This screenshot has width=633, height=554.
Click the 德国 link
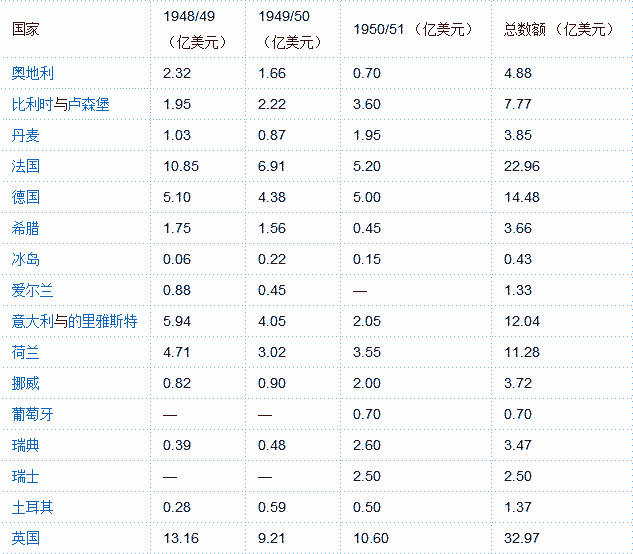[26, 197]
